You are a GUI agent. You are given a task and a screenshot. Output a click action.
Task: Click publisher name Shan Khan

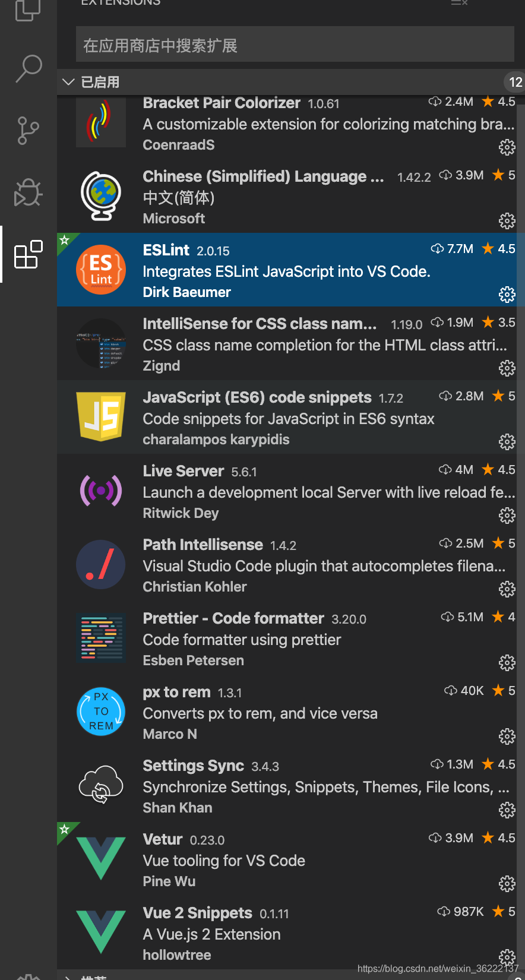178,808
